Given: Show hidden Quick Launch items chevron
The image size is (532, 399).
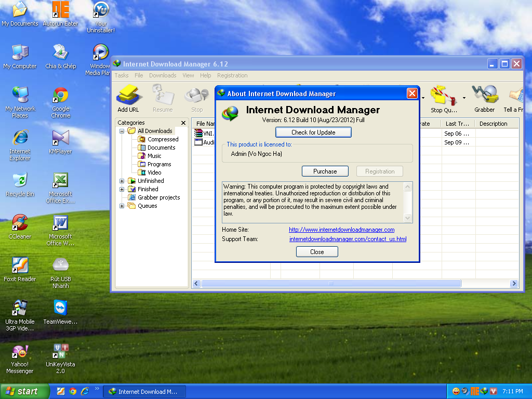Looking at the screenshot, I should [97, 388].
